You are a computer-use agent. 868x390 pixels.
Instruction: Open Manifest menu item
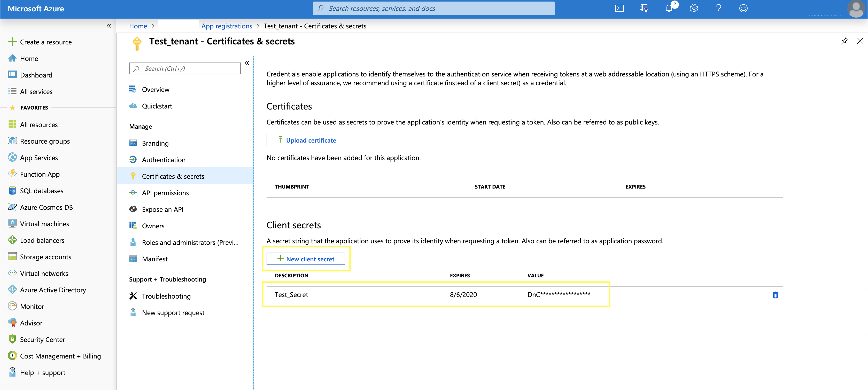pos(154,259)
